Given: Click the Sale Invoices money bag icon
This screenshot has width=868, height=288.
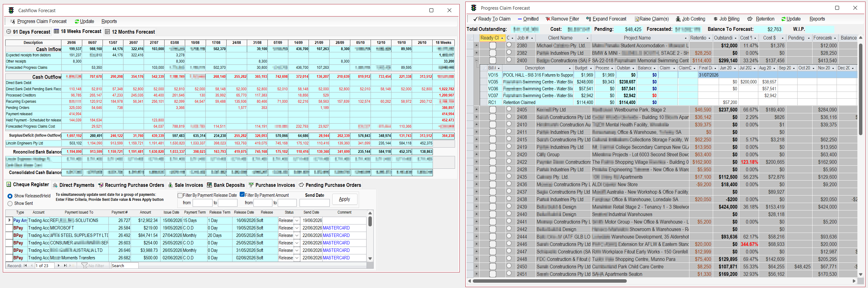Looking at the screenshot, I should (x=170, y=185).
